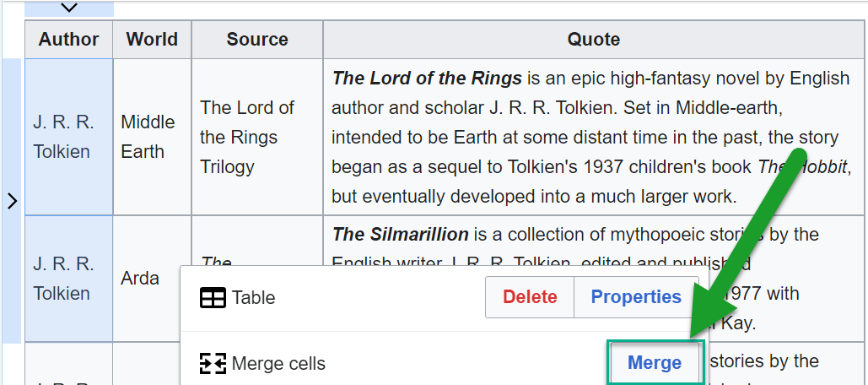Click the Merge cells label

coord(278,364)
